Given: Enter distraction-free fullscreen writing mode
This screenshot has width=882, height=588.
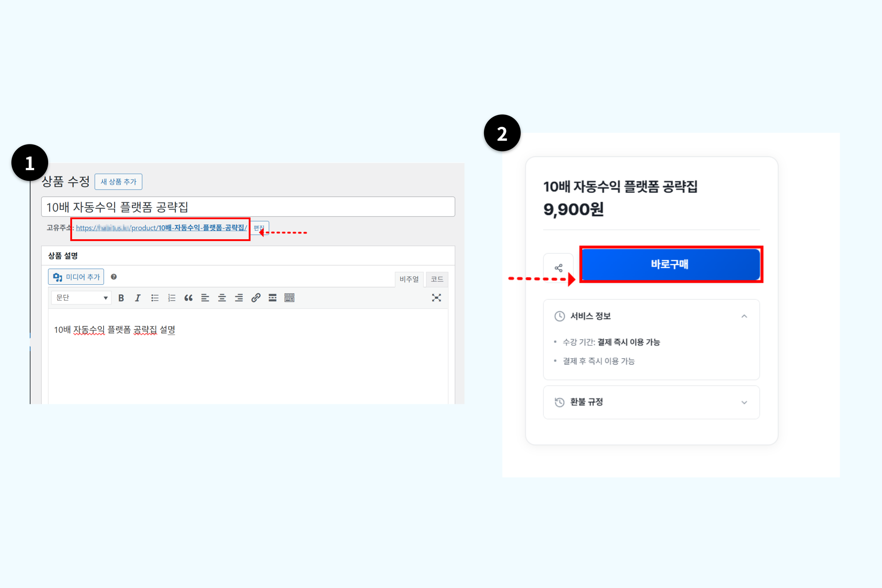Looking at the screenshot, I should (436, 298).
